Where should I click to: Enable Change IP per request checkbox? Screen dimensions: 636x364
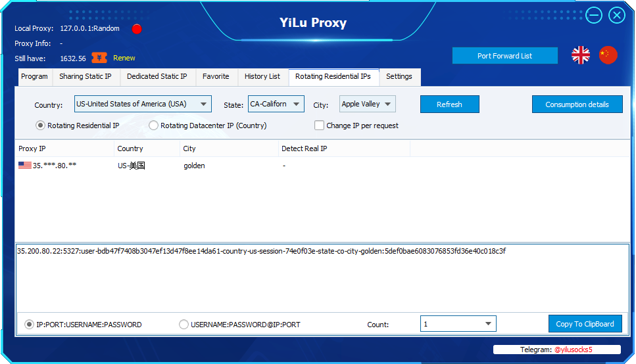pyautogui.click(x=320, y=125)
